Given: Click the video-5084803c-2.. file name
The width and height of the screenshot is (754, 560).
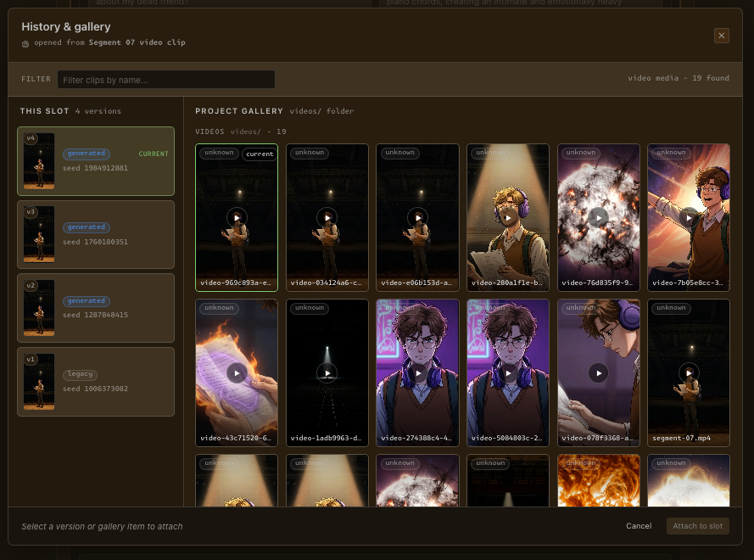Looking at the screenshot, I should [507, 439].
